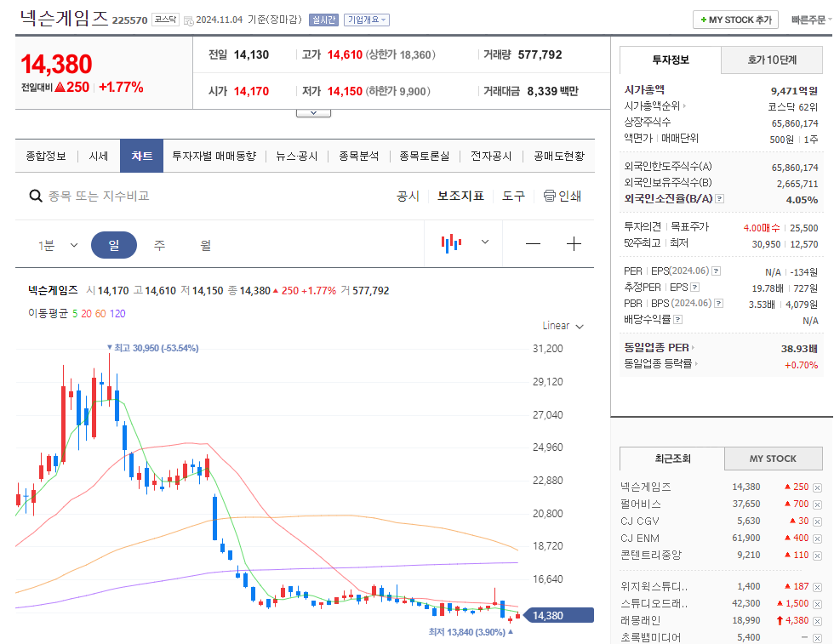Open the 1분 minute interval dropdown
Viewport: 834px width, 644px height.
58,245
